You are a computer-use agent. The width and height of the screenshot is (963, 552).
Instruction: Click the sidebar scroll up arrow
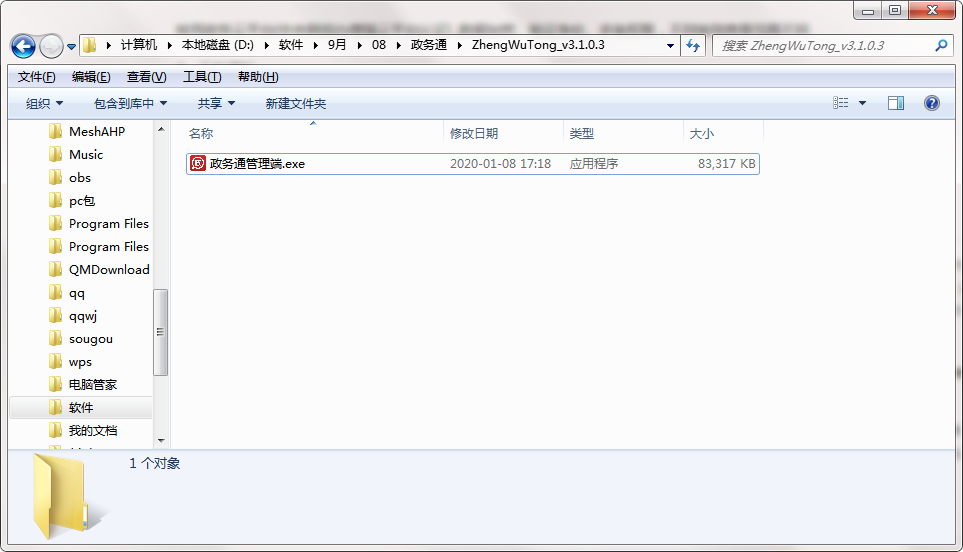tap(161, 129)
